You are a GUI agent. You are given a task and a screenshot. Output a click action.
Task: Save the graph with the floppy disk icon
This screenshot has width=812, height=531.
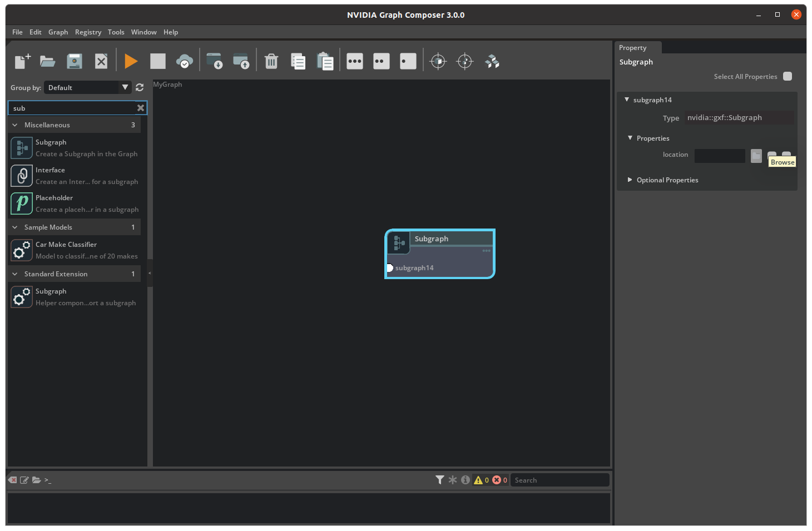pyautogui.click(x=75, y=61)
